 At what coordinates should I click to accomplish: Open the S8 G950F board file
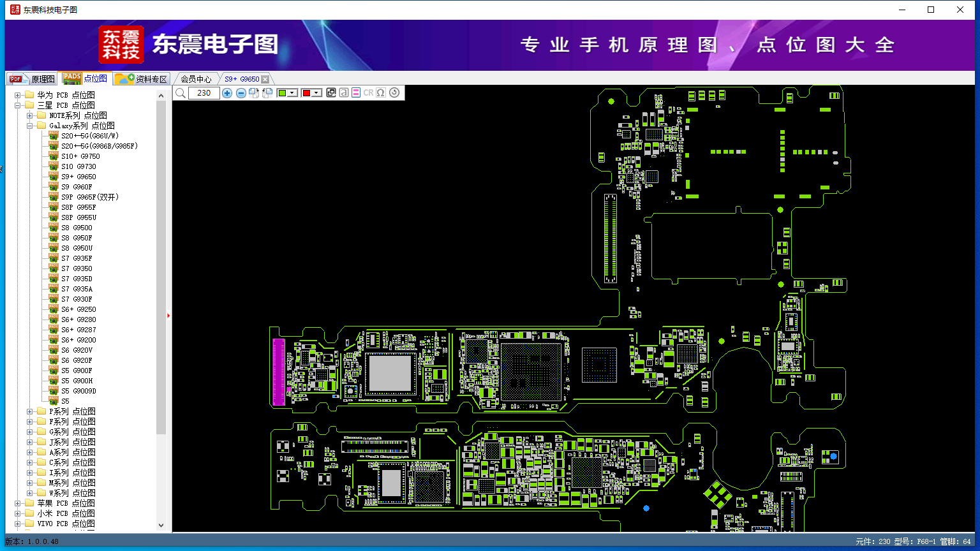click(x=77, y=238)
